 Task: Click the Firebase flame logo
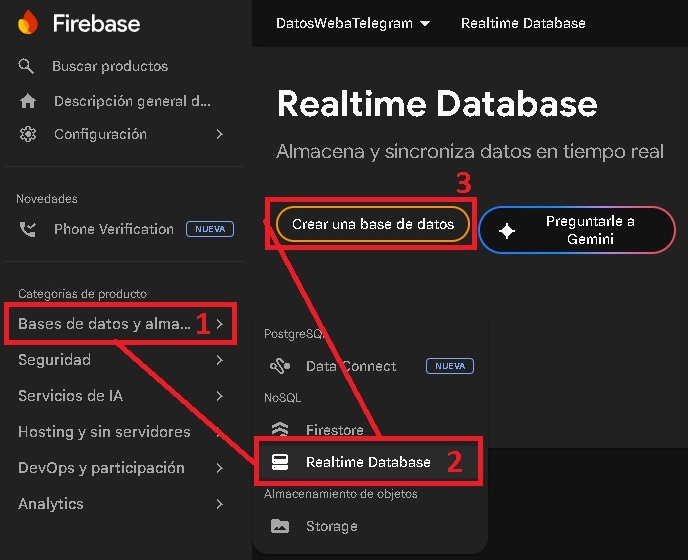(x=28, y=22)
